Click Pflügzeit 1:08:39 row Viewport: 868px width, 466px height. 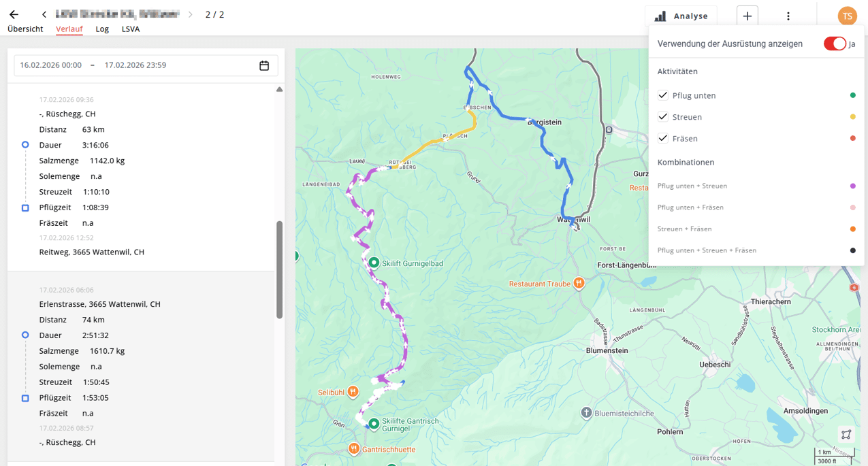(x=74, y=207)
